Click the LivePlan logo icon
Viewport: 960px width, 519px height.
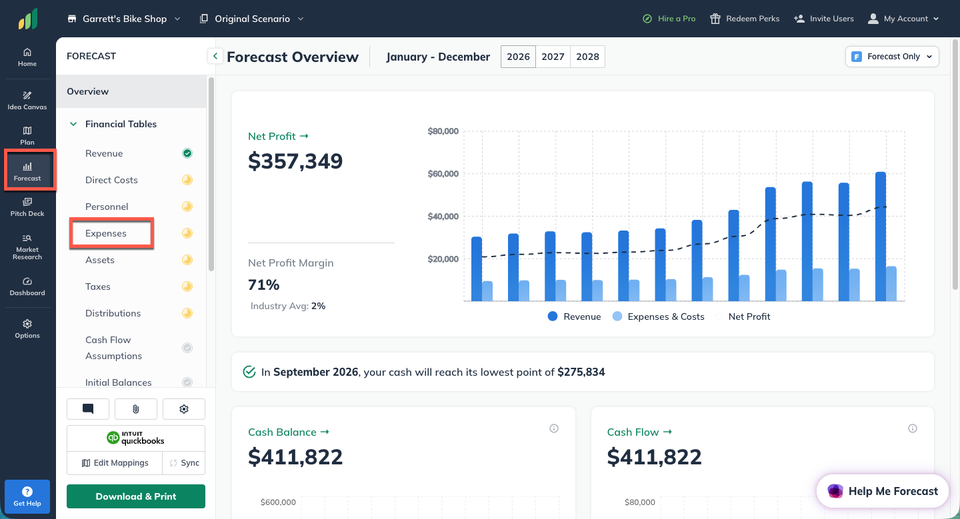[x=28, y=19]
